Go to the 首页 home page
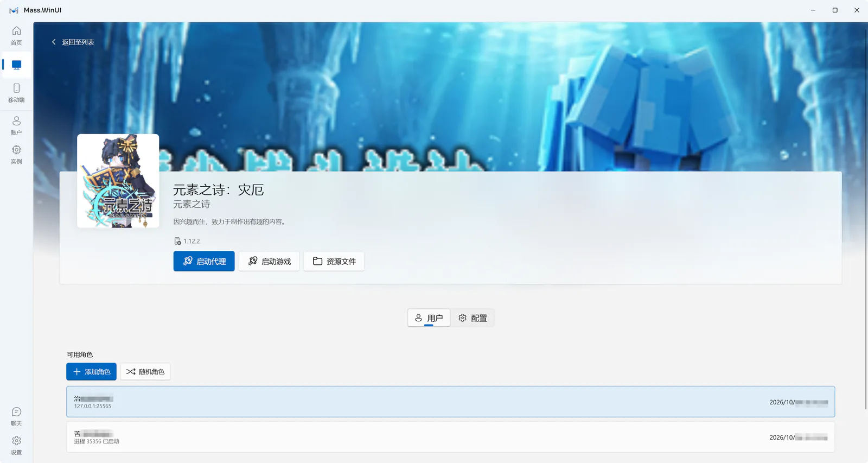 click(16, 36)
